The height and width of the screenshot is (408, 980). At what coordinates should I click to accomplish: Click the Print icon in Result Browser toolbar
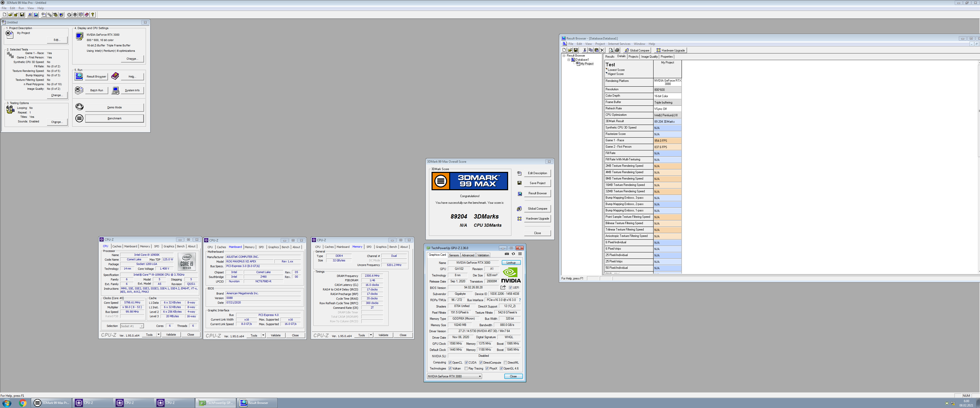(x=617, y=50)
